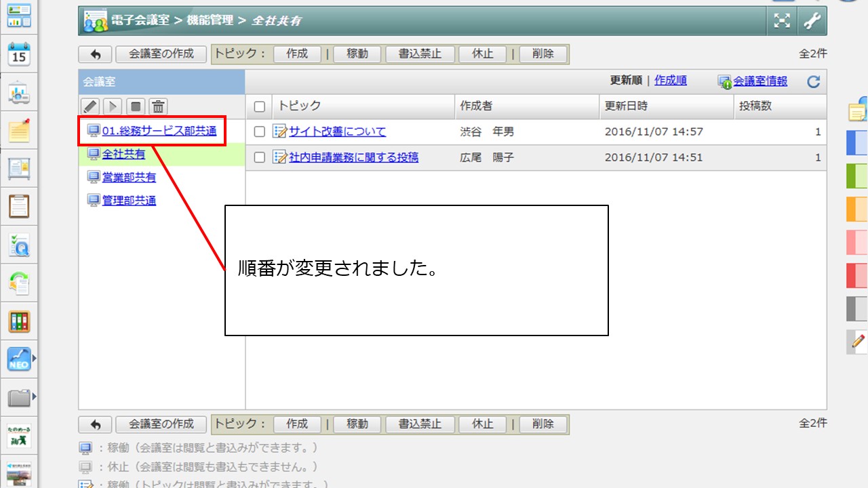Click the play (activate) icon above the room list
The width and height of the screenshot is (868, 488).
click(x=112, y=106)
